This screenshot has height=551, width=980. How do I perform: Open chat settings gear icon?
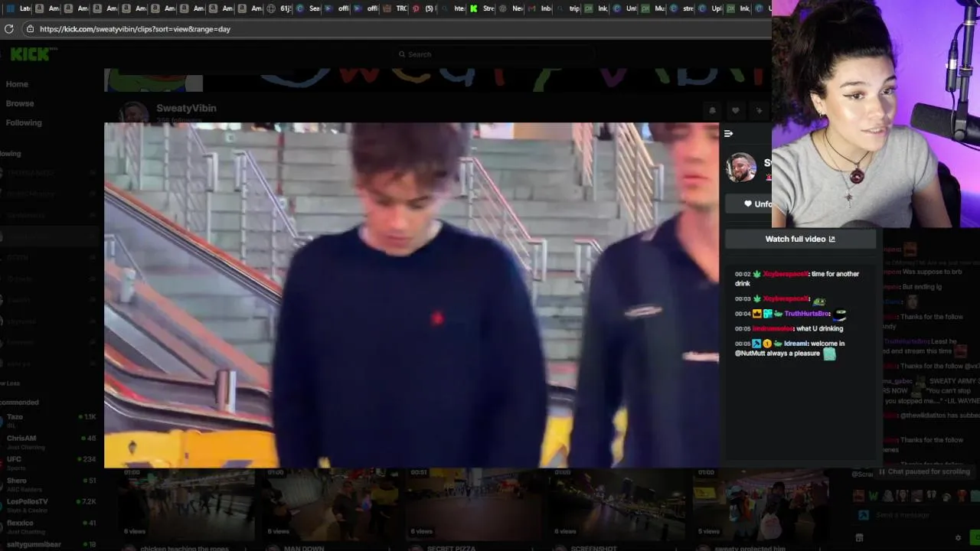pos(958,538)
